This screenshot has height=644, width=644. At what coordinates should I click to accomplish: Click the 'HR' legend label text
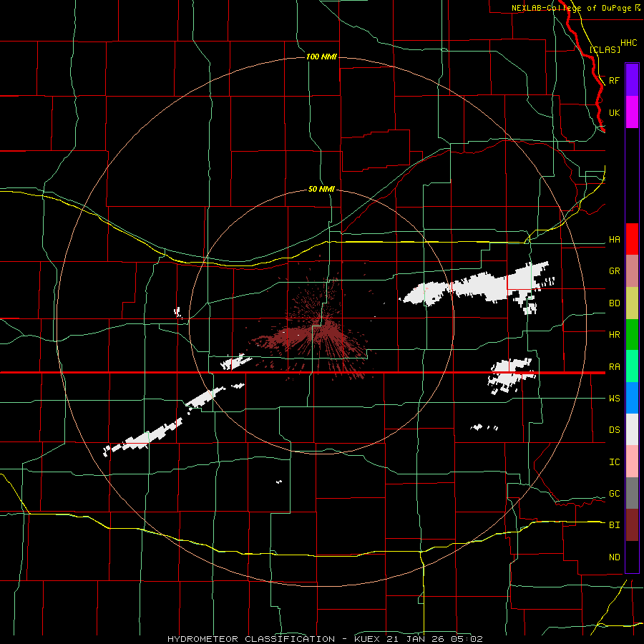[614, 335]
